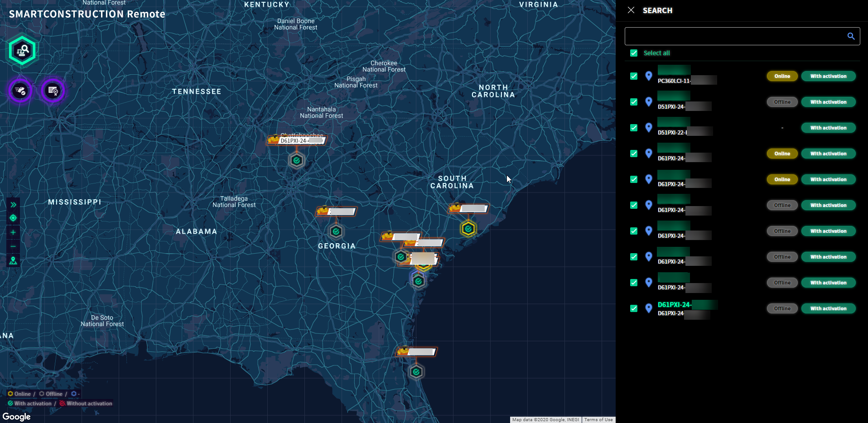Click the map pin marker tool icon

13,261
